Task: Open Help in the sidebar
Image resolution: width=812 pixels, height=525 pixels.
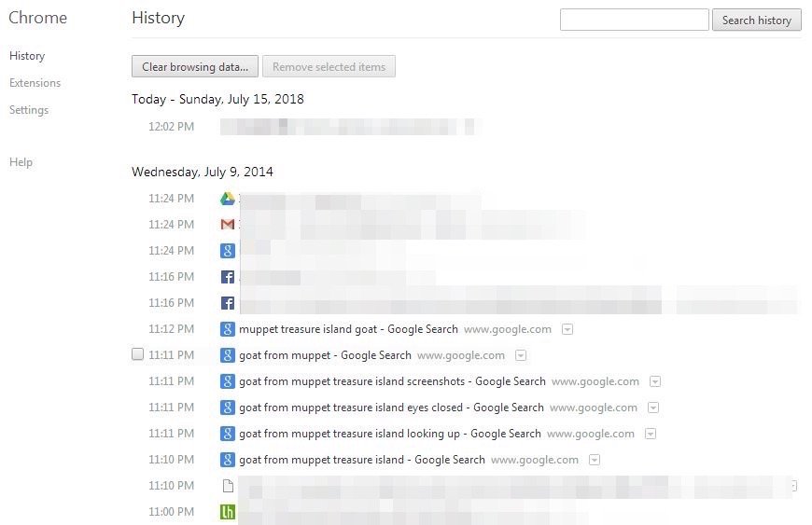Action: tap(21, 162)
